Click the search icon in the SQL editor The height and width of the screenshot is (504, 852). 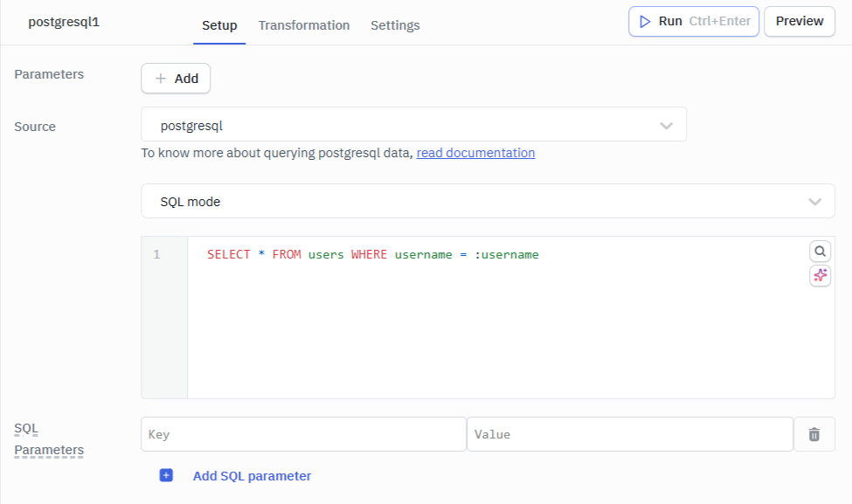coord(820,251)
